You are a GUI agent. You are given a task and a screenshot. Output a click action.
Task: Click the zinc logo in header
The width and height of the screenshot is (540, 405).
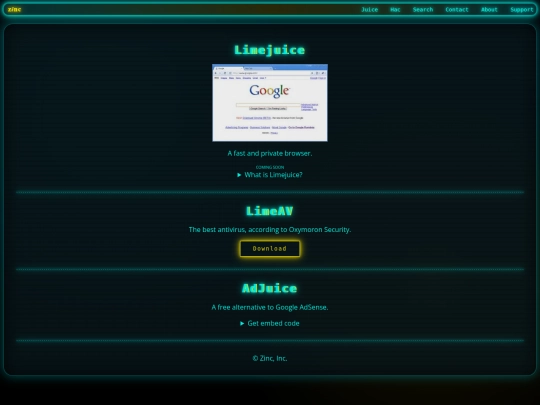point(14,9)
